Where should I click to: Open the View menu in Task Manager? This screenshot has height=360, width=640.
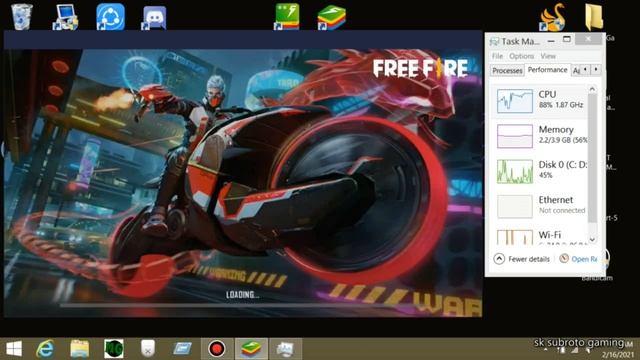[548, 56]
